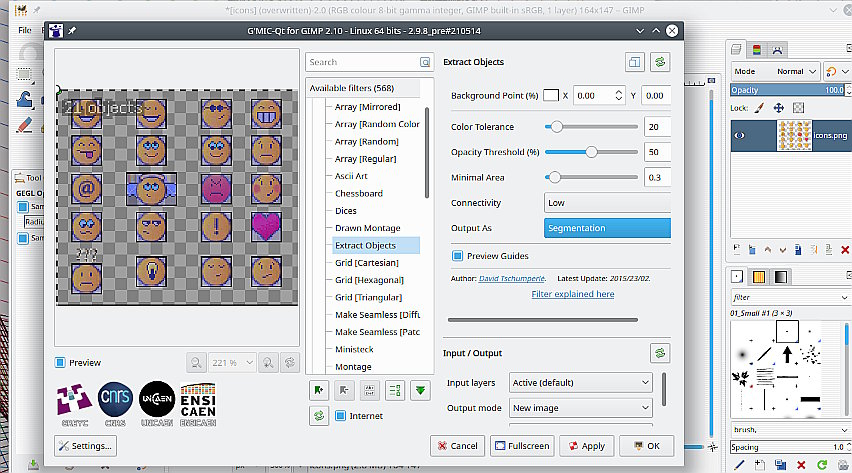Click the Opacity Threshold slider handle
This screenshot has width=852, height=473.
592,152
